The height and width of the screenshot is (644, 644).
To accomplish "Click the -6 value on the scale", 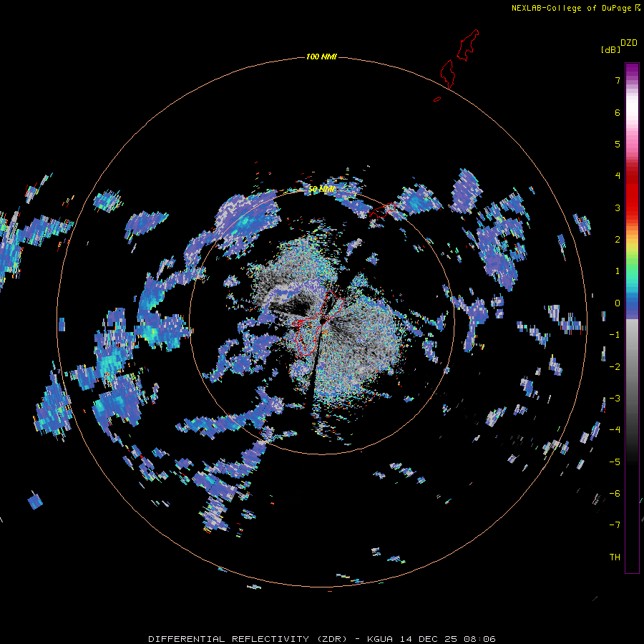I will pos(615,494).
